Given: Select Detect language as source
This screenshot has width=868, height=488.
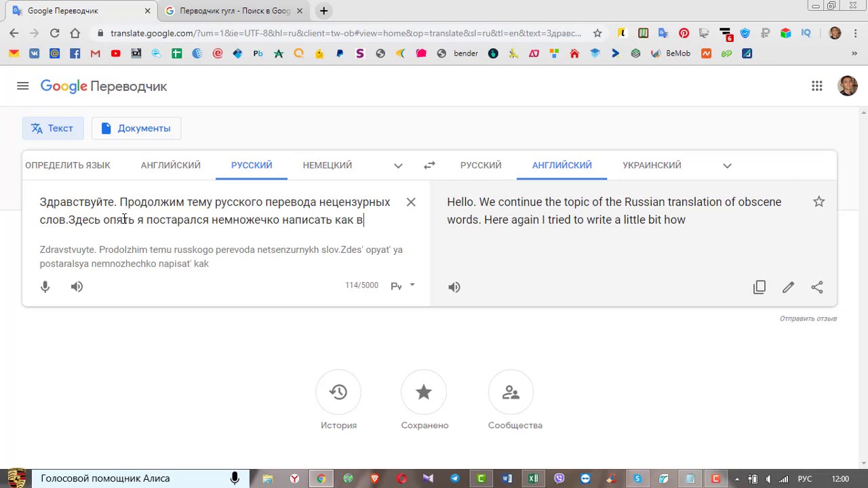Looking at the screenshot, I should (x=68, y=165).
